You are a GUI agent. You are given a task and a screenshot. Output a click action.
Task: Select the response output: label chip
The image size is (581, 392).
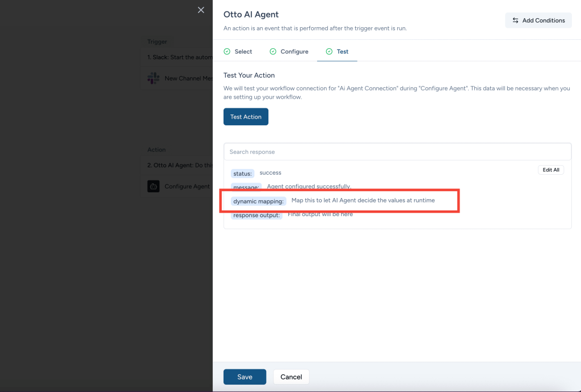coord(256,215)
